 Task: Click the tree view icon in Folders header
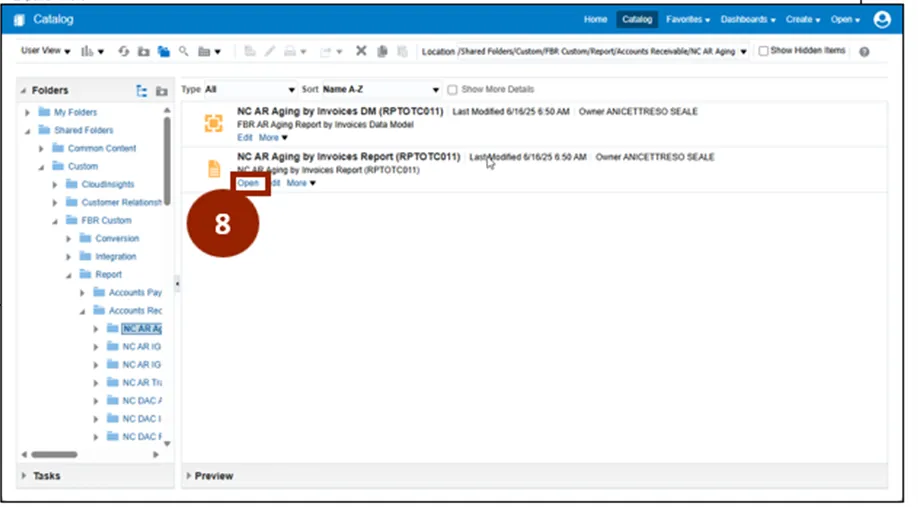(142, 91)
